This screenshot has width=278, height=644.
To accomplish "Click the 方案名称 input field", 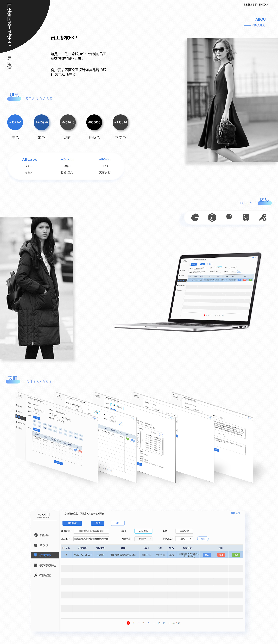I will (x=91, y=539).
